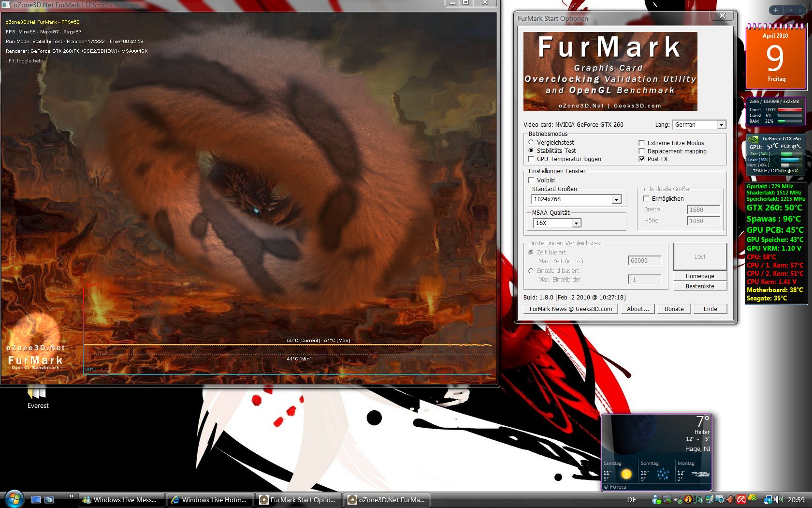Click the sidebar add gadget plus button
Image resolution: width=812 pixels, height=508 pixels.
776,10
